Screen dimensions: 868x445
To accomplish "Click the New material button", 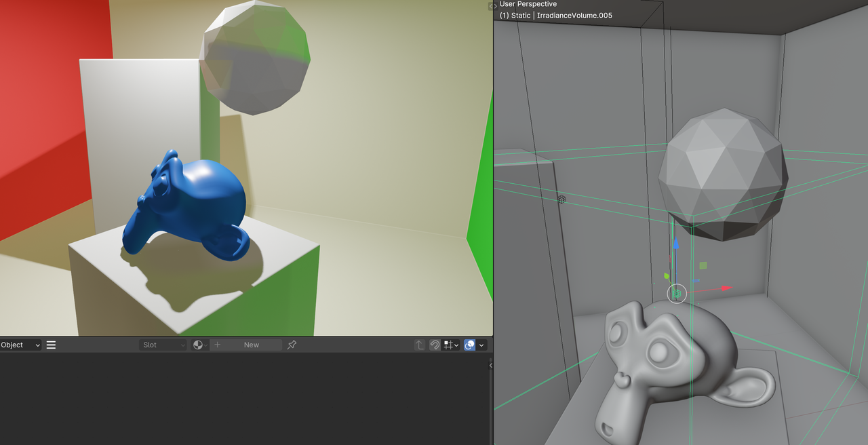I will click(252, 345).
